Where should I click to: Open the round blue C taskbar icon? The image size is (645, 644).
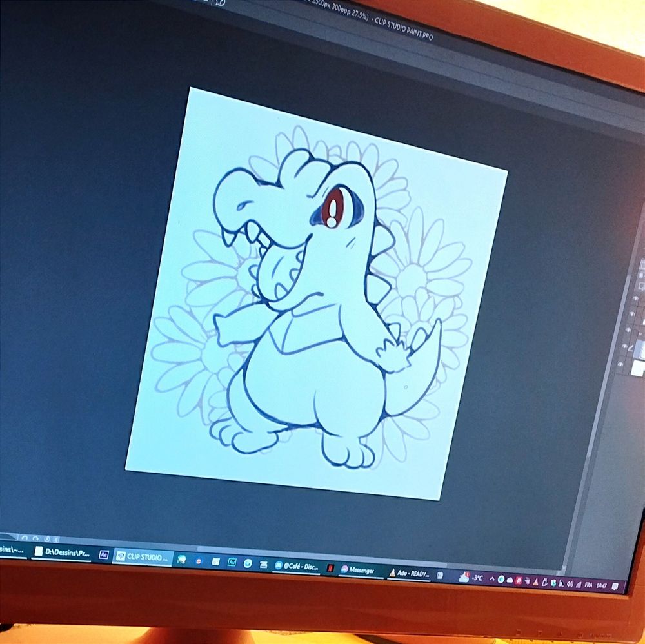tap(248, 563)
